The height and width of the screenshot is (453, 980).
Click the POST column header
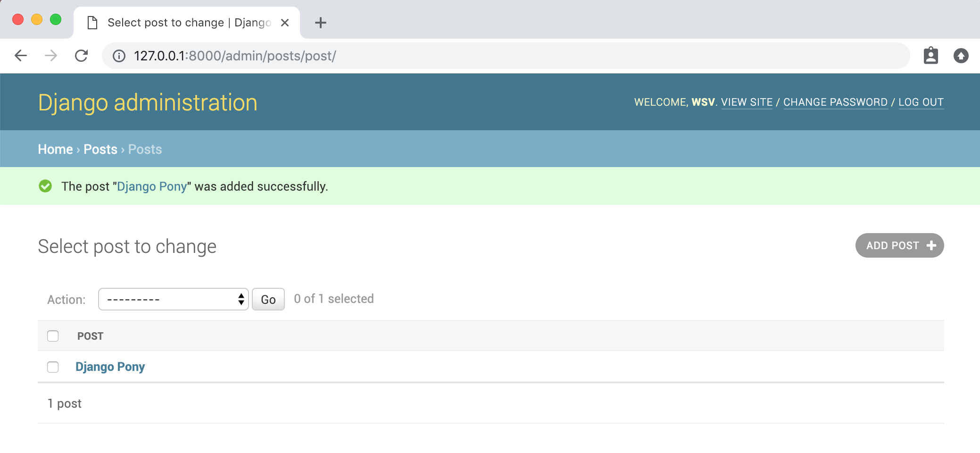tap(90, 336)
